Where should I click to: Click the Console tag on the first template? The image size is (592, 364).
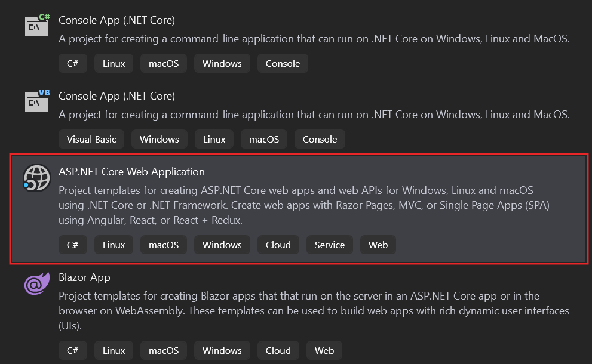click(282, 63)
